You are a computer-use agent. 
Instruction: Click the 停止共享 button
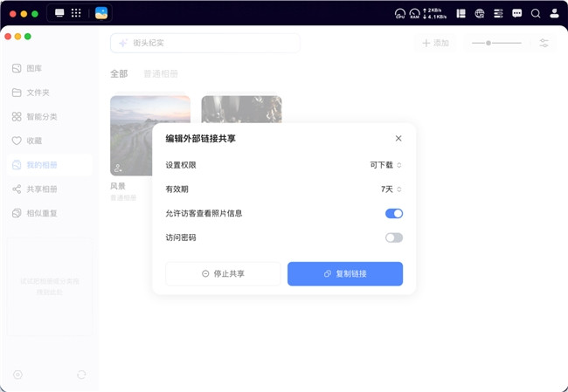223,273
